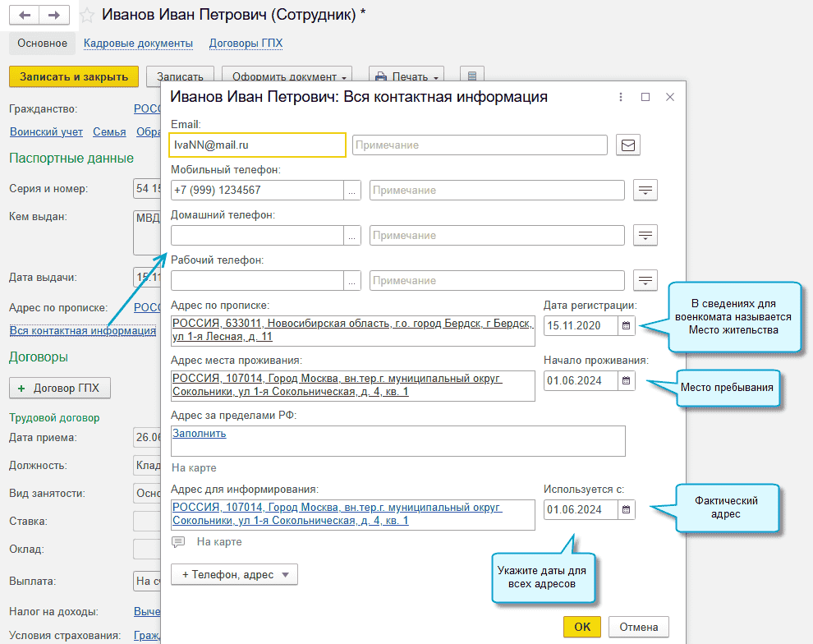Click list icon beside Домашний телефон

(x=646, y=236)
